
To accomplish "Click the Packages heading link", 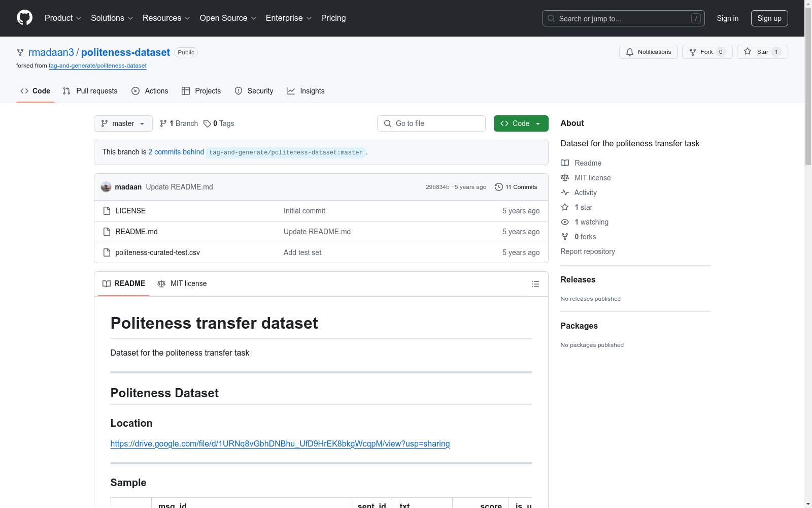I will click(x=579, y=326).
